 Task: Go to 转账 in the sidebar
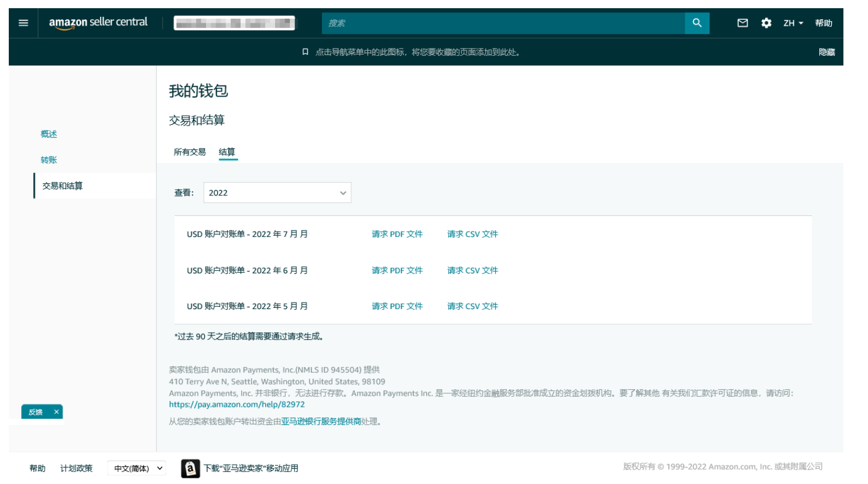49,160
